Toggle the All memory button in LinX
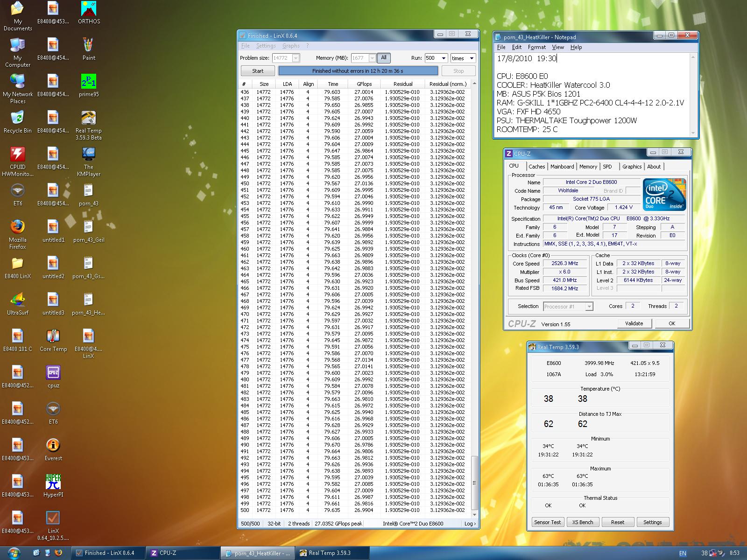 tap(383, 58)
